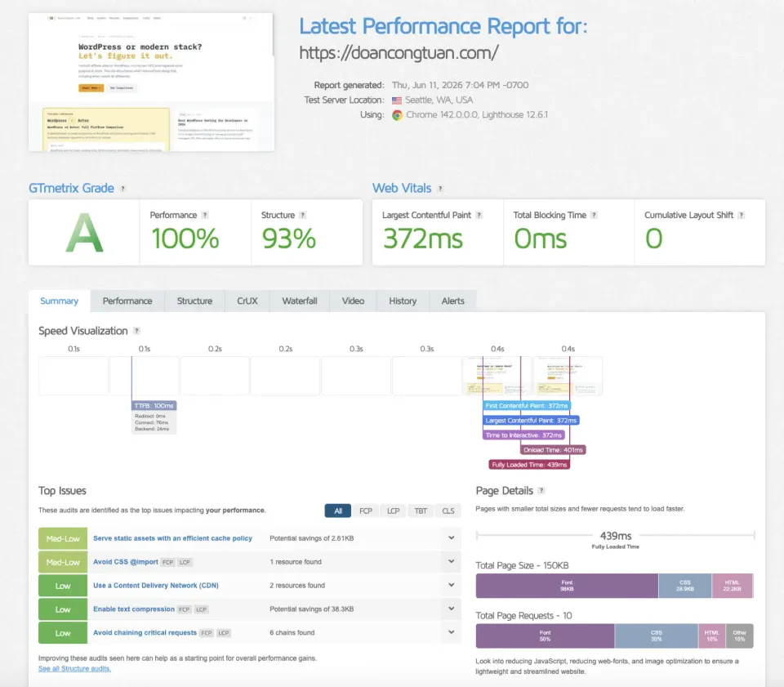Click the Fully Loaded Time: 439ms marker

click(x=529, y=465)
